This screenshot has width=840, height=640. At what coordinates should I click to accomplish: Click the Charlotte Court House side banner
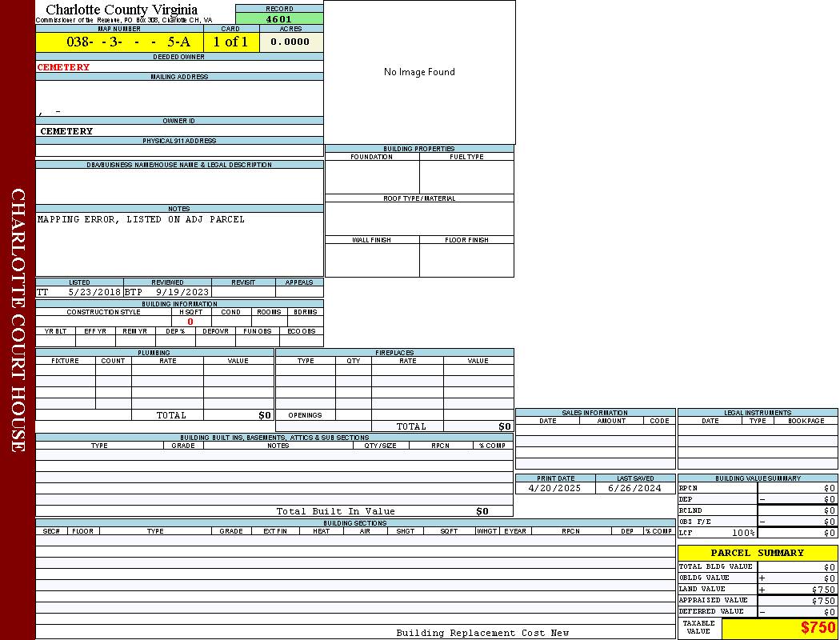[18, 320]
